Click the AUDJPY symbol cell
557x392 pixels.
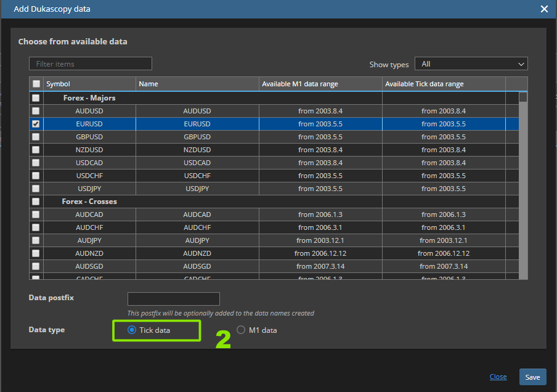[89, 240]
